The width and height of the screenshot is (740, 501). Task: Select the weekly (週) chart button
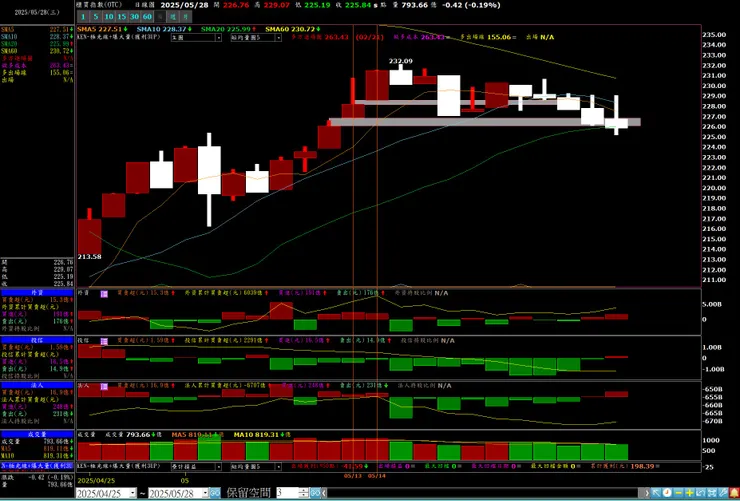(173, 17)
